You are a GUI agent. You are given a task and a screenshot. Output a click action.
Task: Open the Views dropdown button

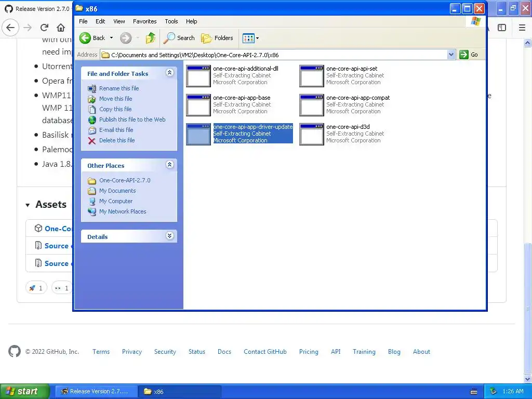point(250,38)
